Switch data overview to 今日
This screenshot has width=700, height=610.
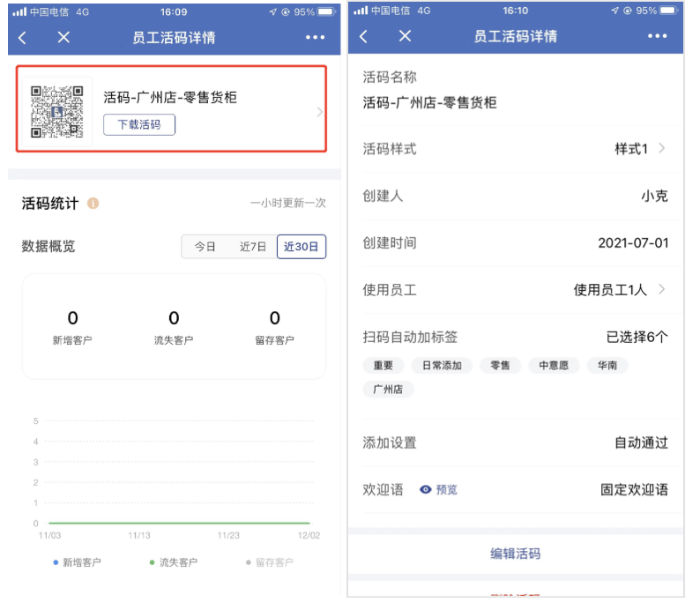[205, 247]
